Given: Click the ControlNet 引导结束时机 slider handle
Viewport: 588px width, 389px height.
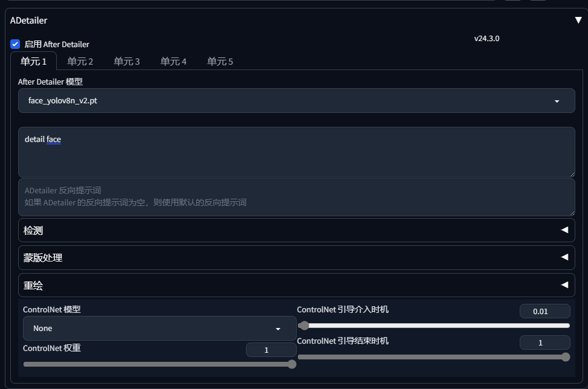Looking at the screenshot, I should pos(566,357).
